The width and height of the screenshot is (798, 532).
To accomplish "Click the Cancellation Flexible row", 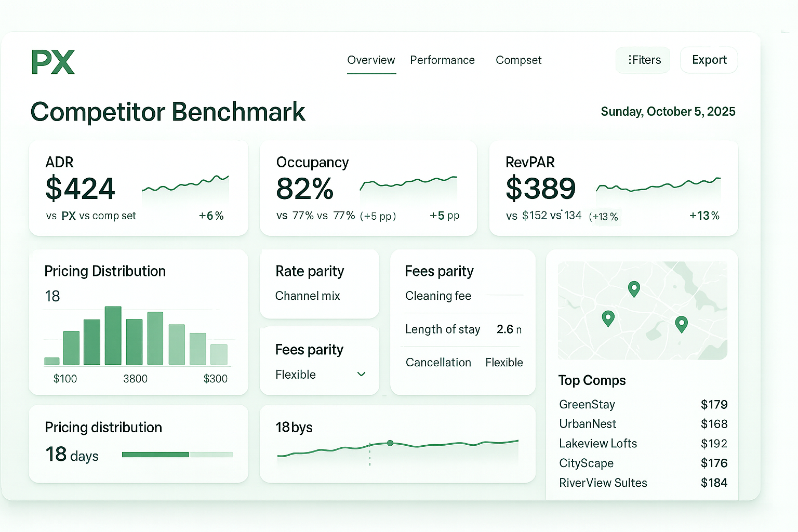I will (463, 363).
